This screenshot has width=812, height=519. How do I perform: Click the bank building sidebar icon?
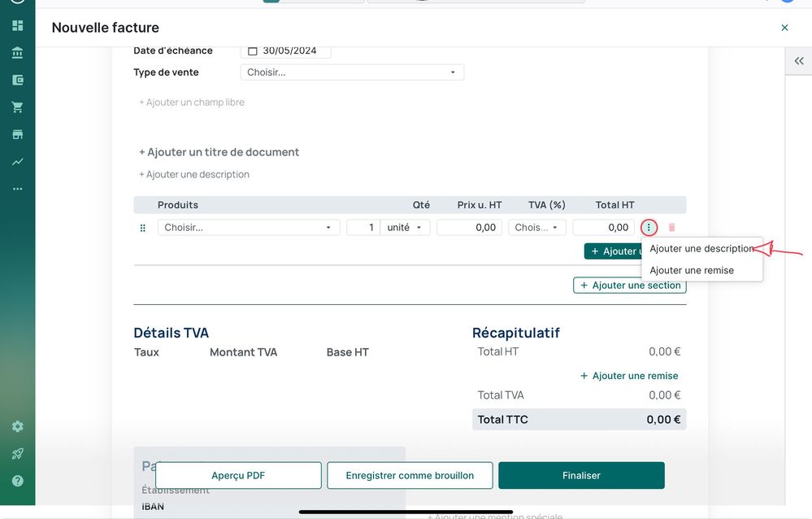tap(17, 53)
